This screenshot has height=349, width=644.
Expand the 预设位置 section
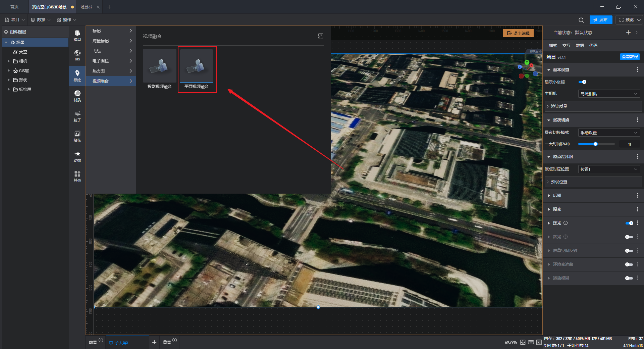[x=593, y=182]
